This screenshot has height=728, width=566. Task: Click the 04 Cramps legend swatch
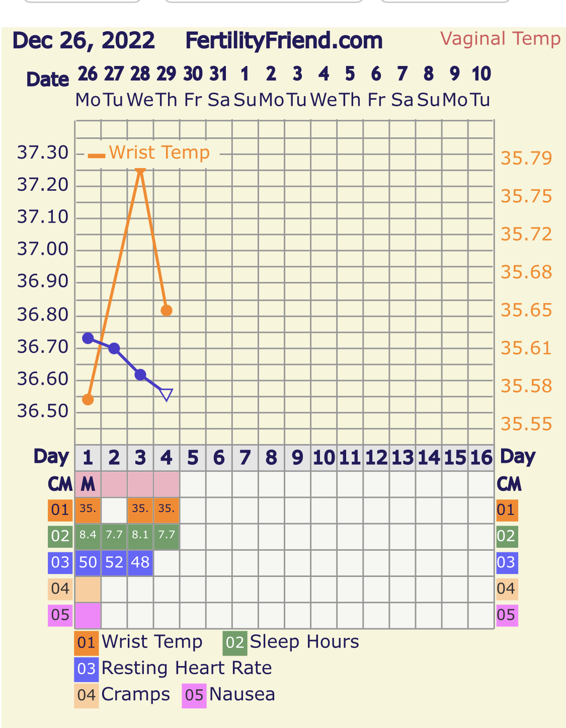pos(86,695)
